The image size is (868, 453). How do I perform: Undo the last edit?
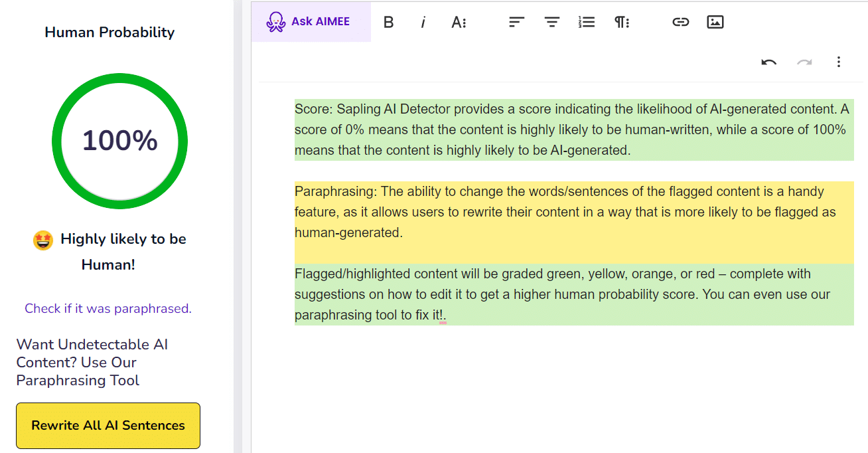(x=769, y=62)
